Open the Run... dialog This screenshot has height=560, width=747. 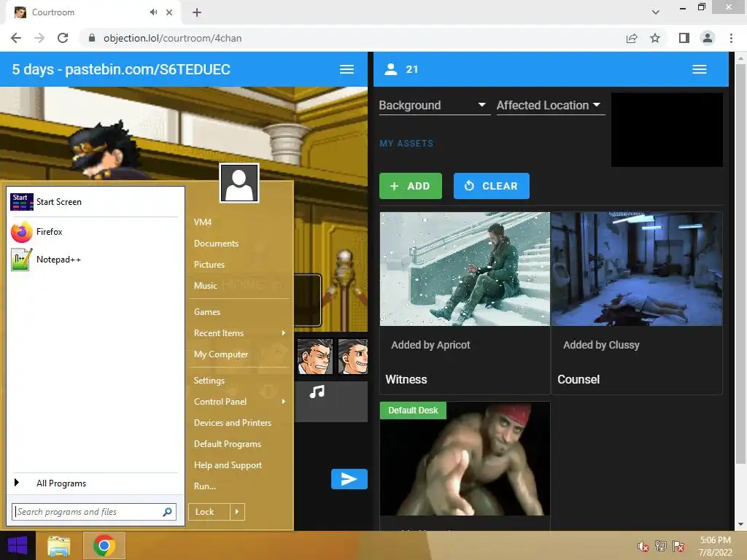tap(205, 486)
